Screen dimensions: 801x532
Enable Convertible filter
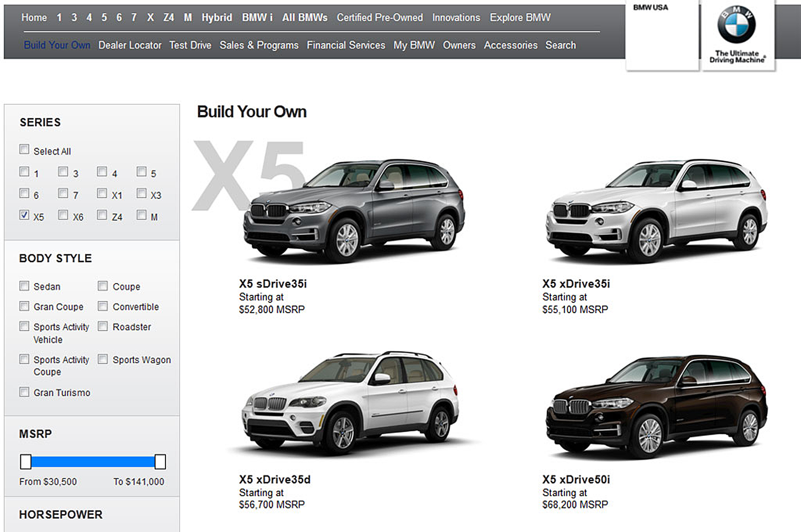click(103, 306)
